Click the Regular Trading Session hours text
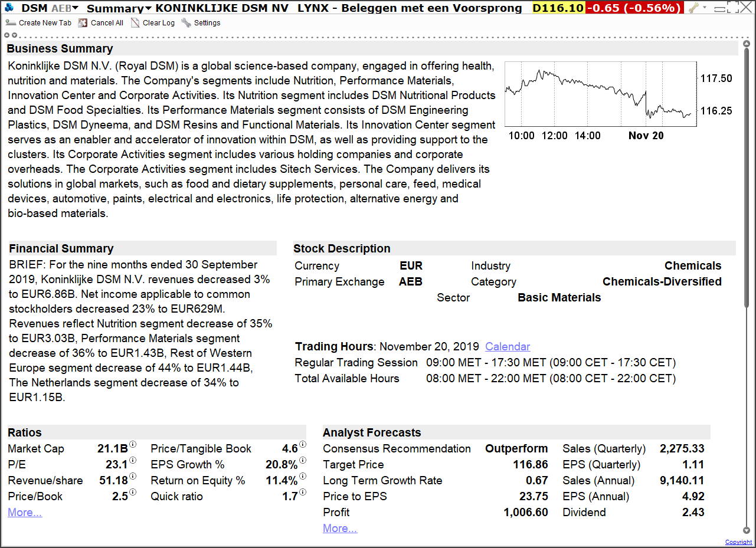The image size is (756, 548). coord(551,362)
